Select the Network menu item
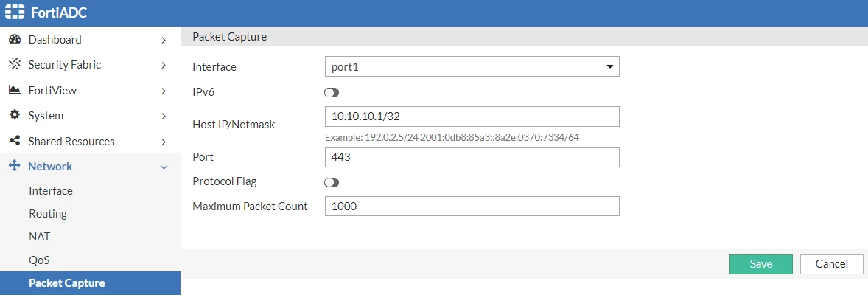Image resolution: width=868 pixels, height=298 pixels. [x=90, y=167]
